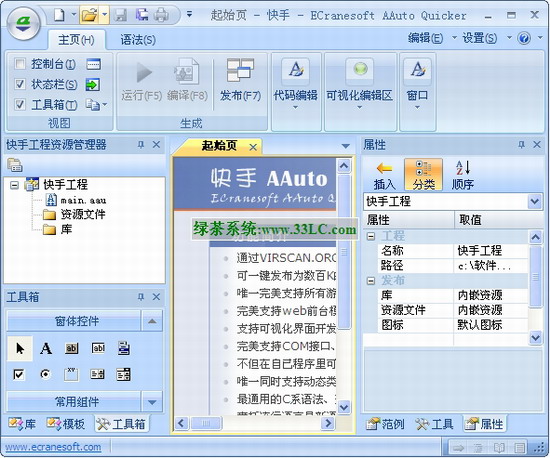Open the 设置(S) menu
Viewport: 550px width, 458px height.
coord(479,38)
